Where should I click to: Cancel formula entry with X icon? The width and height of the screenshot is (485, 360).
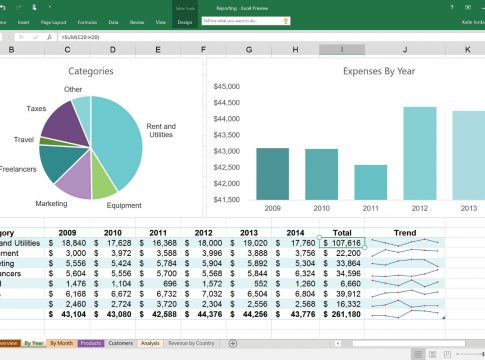click(x=21, y=37)
